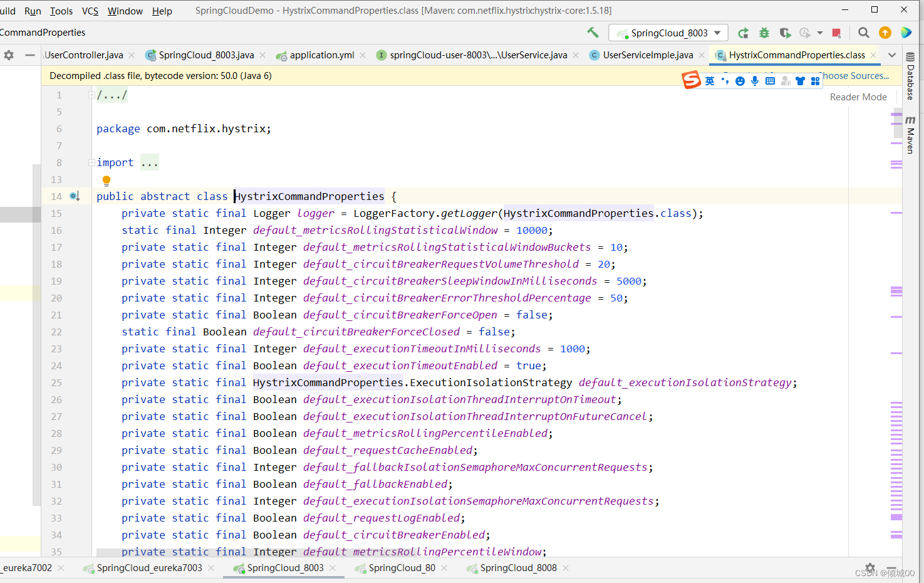
Task: Click the Choose Sources link
Action: 856,76
